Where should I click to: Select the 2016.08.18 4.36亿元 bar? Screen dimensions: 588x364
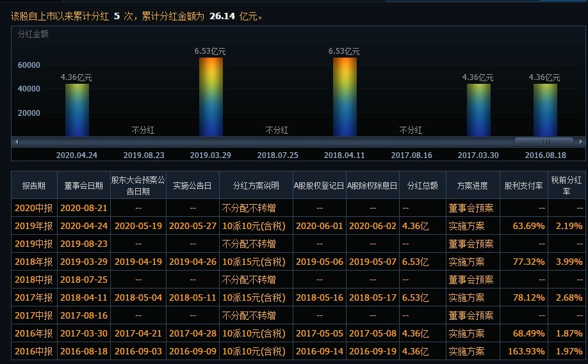(x=545, y=110)
